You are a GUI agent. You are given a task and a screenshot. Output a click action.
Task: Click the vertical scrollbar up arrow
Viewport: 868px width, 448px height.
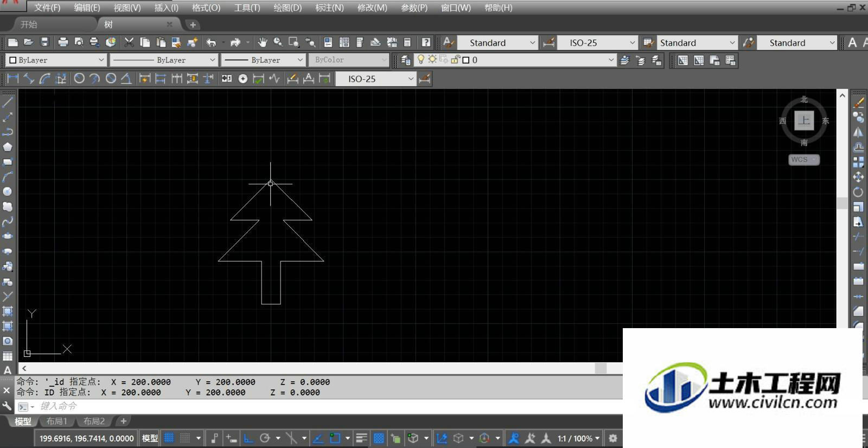coord(842,95)
